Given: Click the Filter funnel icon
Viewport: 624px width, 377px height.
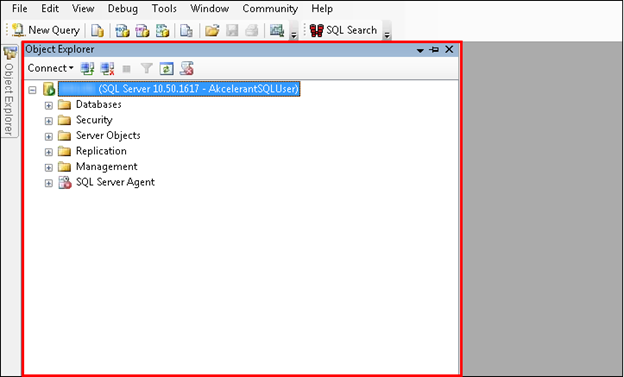Looking at the screenshot, I should 147,68.
